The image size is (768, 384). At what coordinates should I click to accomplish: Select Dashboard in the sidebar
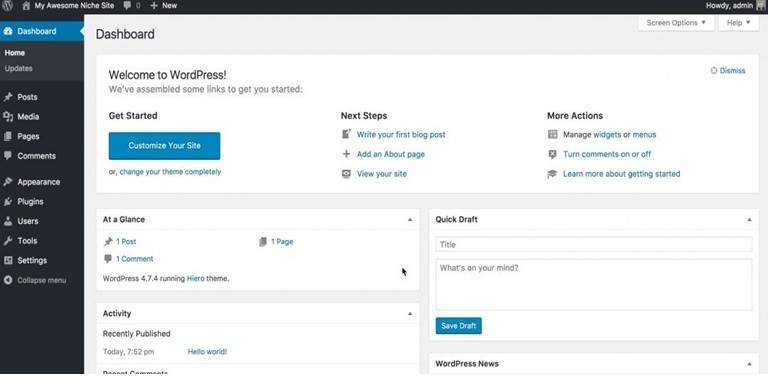(x=42, y=31)
